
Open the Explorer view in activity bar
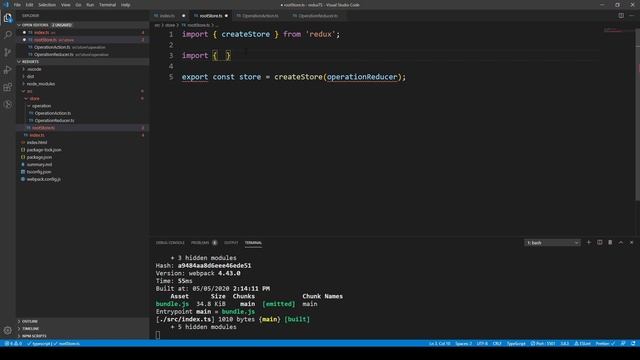tap(8, 18)
